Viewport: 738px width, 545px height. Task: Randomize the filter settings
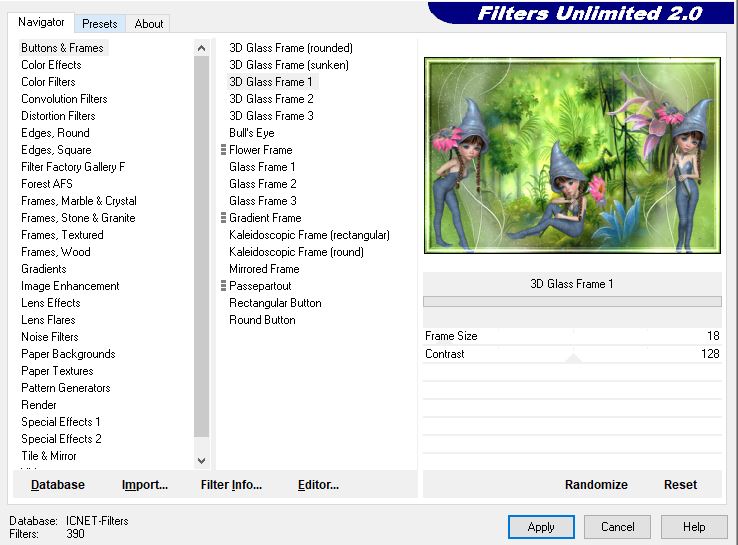[596, 484]
